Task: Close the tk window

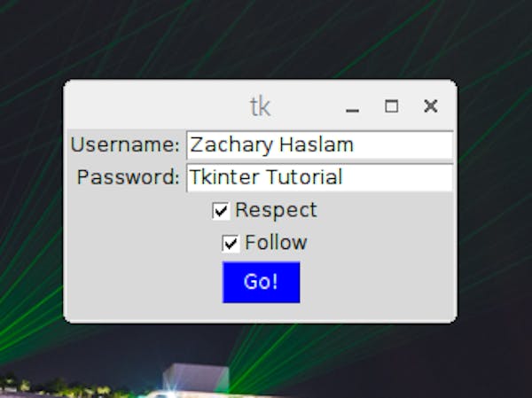Action: tap(431, 106)
